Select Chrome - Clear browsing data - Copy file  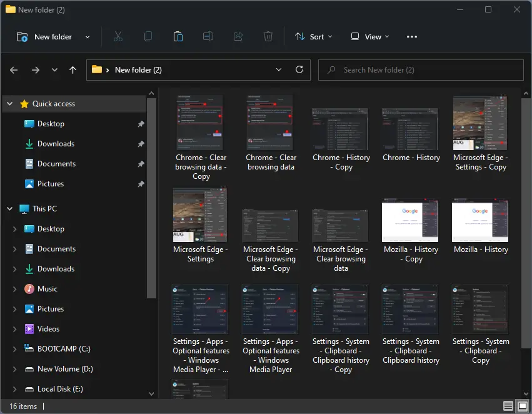201,138
